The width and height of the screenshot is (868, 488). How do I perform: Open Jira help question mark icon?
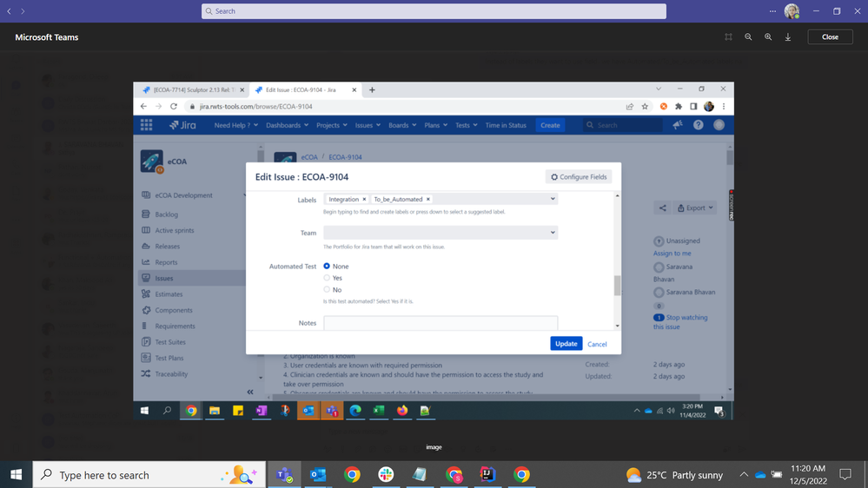click(x=698, y=125)
